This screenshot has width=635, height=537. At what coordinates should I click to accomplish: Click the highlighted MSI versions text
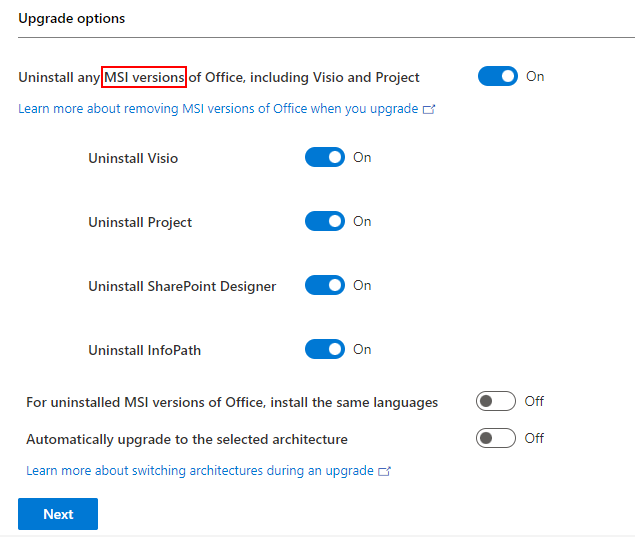click(144, 77)
